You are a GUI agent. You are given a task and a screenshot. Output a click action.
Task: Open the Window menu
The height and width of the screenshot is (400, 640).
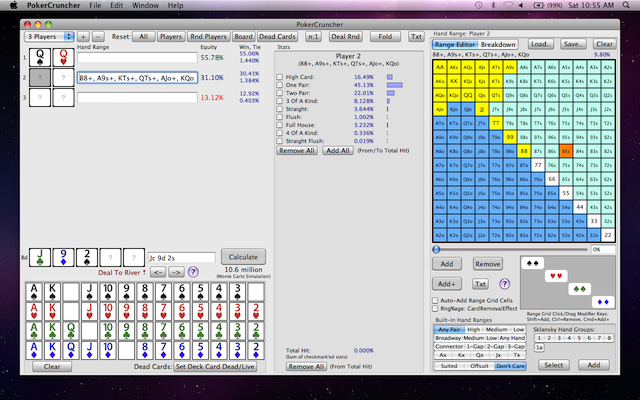(x=145, y=5)
